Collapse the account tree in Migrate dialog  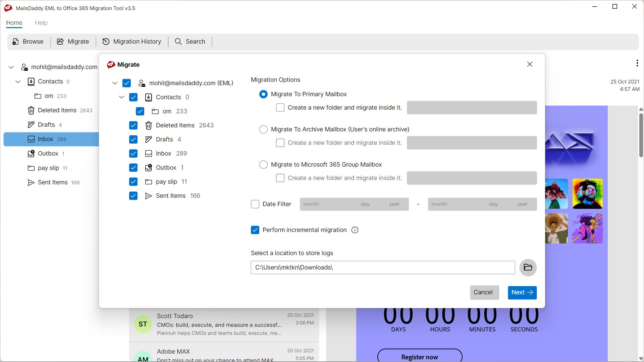point(115,83)
